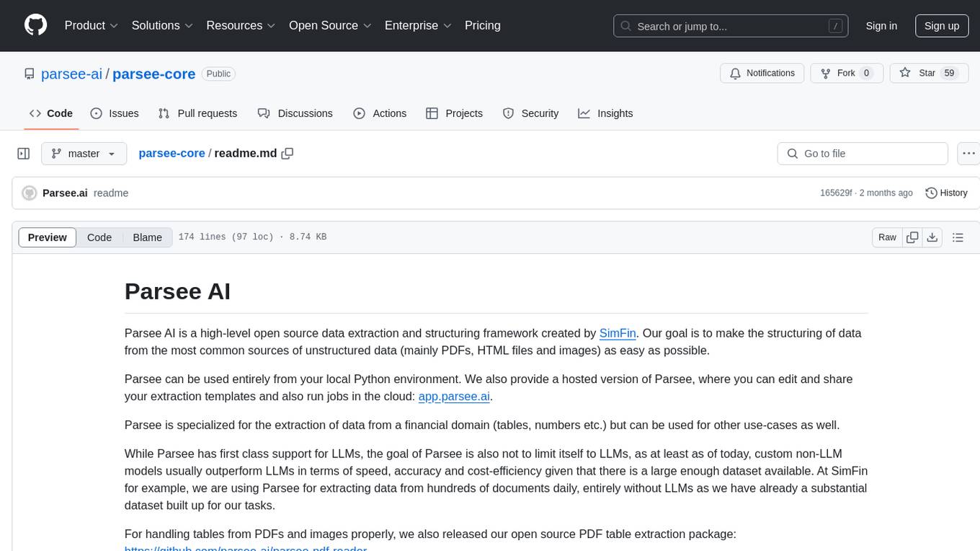Open the Pricing page

pos(483,25)
